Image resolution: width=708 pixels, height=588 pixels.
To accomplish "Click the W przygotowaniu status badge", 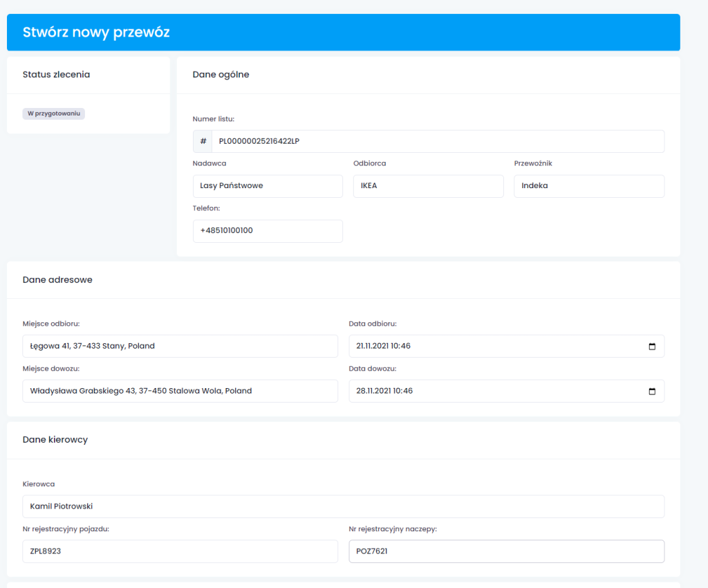I will pos(54,113).
